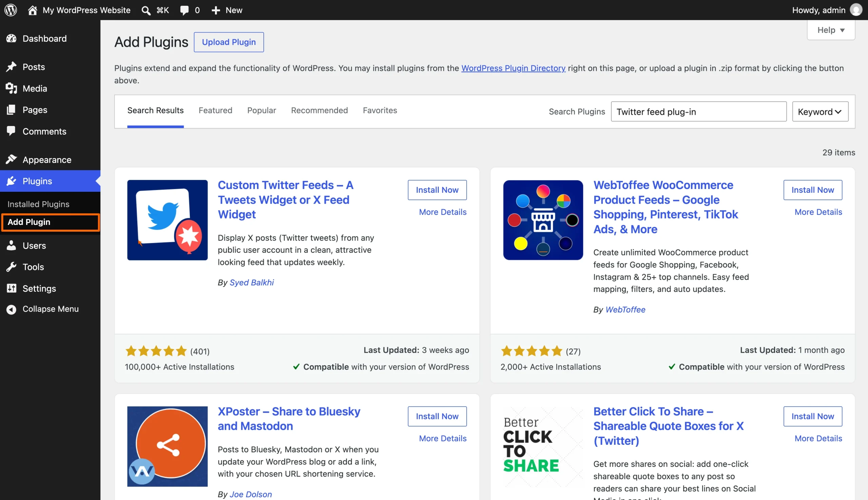The height and width of the screenshot is (500, 868).
Task: View More Details for WebToffee plugin
Action: coord(818,212)
